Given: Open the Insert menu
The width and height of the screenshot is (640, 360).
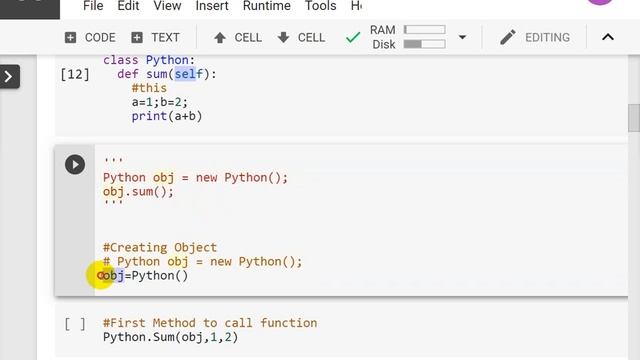Looking at the screenshot, I should pyautogui.click(x=212, y=6).
